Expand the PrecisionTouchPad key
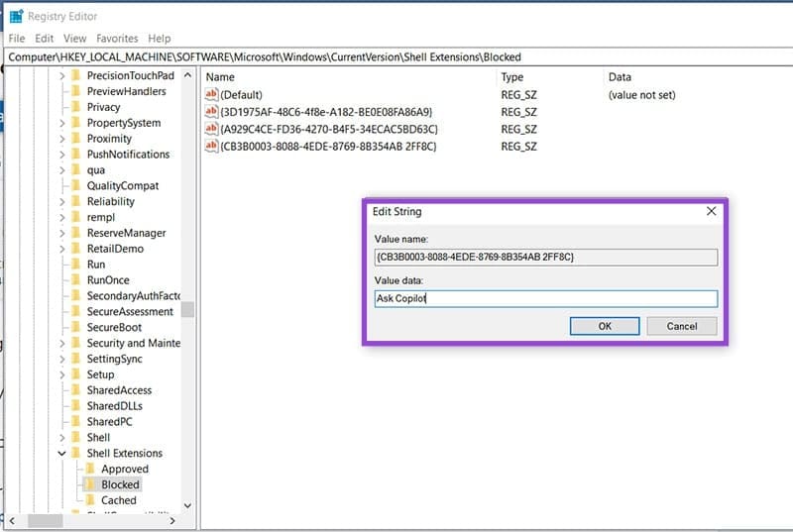 (61, 75)
